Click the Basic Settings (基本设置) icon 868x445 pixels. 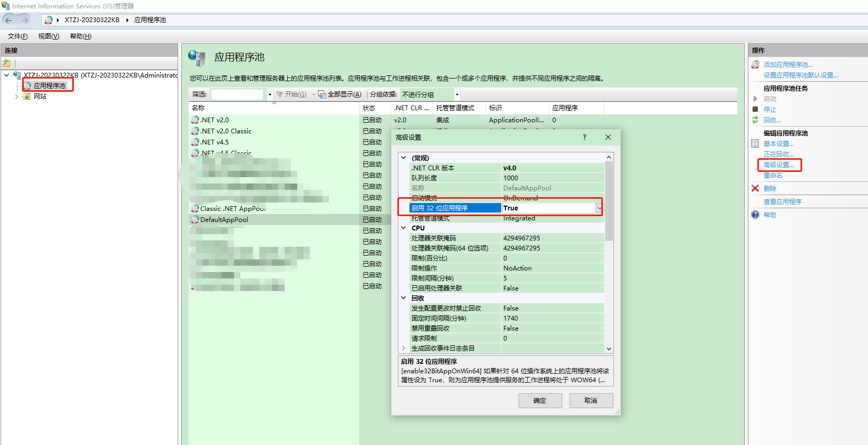pos(755,143)
